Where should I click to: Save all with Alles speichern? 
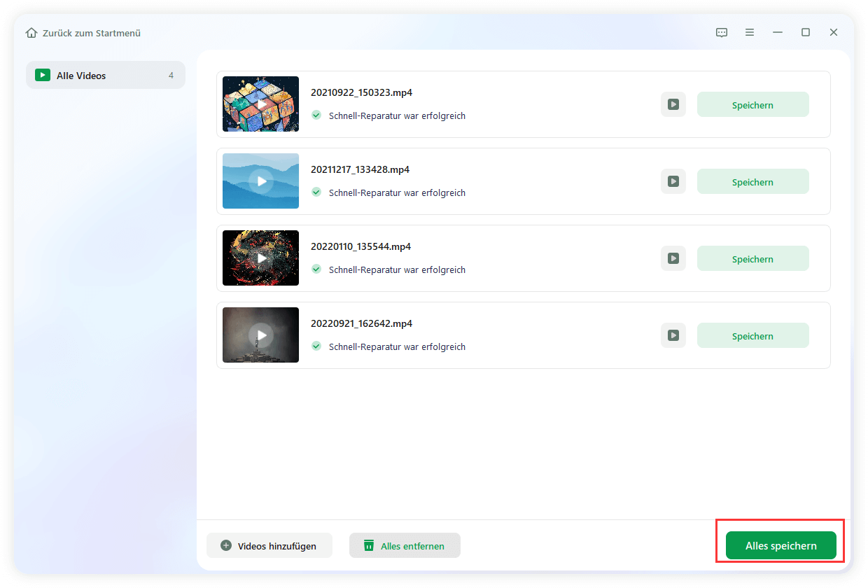[781, 545]
